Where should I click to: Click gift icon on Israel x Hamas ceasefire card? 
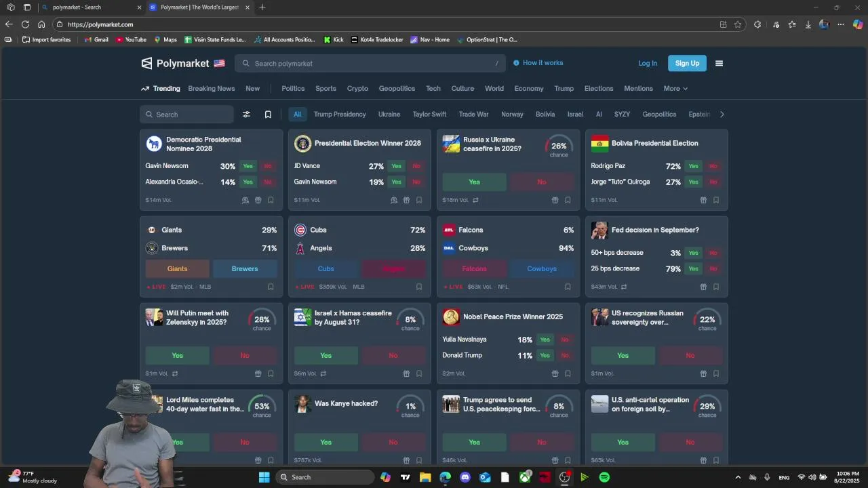coord(406,373)
